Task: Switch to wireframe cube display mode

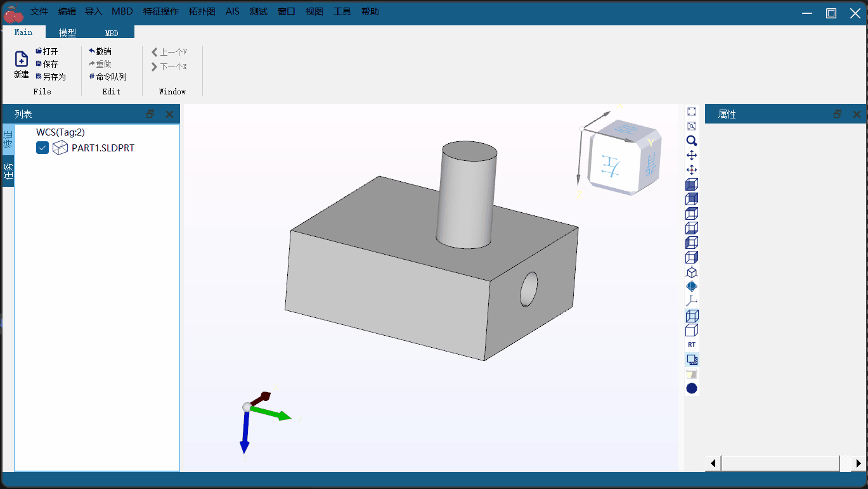Action: 692,330
